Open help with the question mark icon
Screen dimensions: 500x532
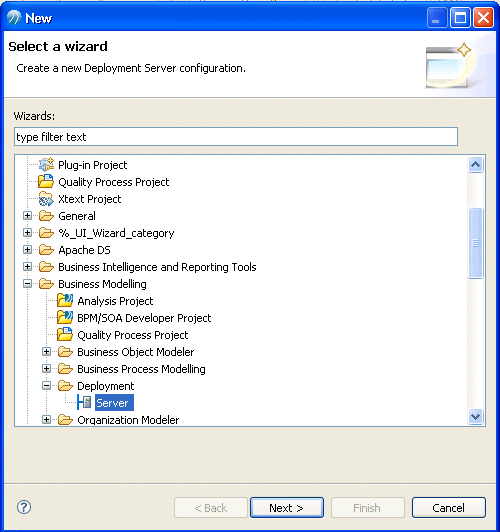pyautogui.click(x=24, y=507)
